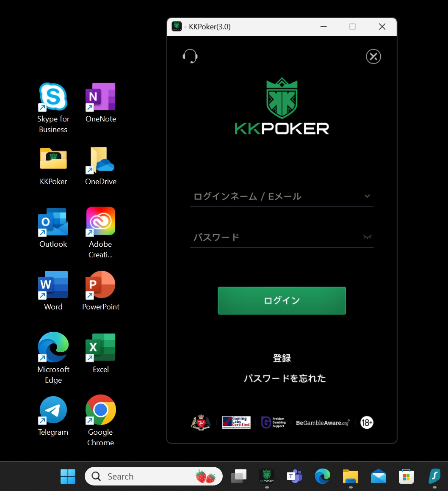448x491 pixels.
Task: Focus the login name / email field
Action: (x=282, y=196)
